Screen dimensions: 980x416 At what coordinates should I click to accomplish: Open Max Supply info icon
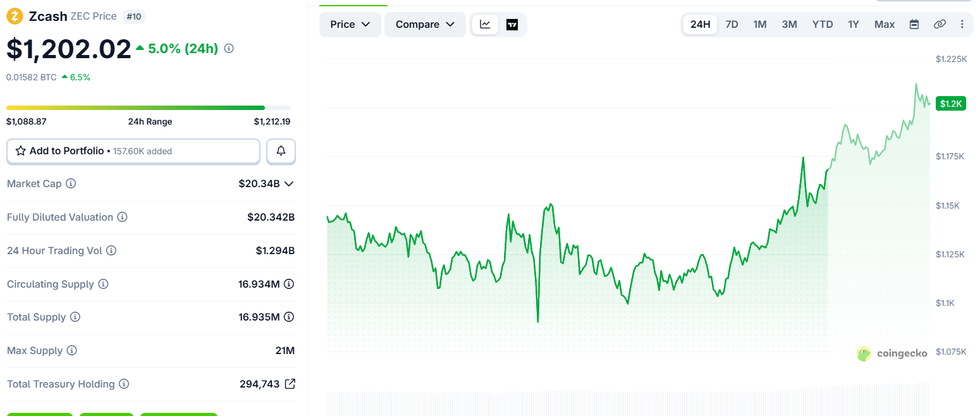click(x=72, y=351)
